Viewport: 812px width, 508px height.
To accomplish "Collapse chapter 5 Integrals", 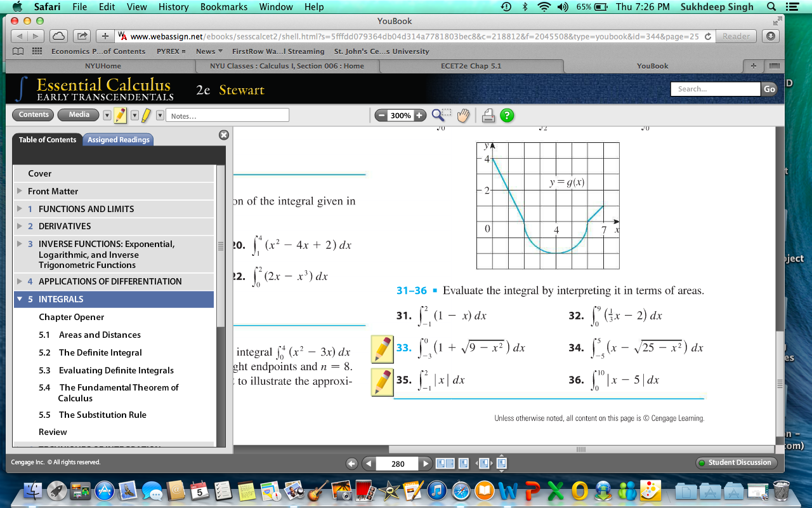I will click(x=20, y=299).
